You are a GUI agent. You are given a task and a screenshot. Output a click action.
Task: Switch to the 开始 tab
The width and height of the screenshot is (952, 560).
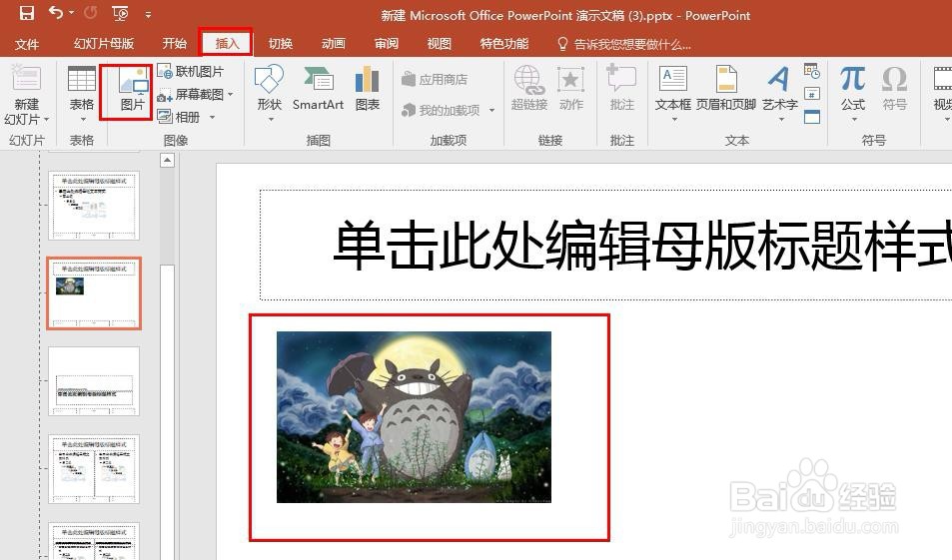pyautogui.click(x=174, y=44)
